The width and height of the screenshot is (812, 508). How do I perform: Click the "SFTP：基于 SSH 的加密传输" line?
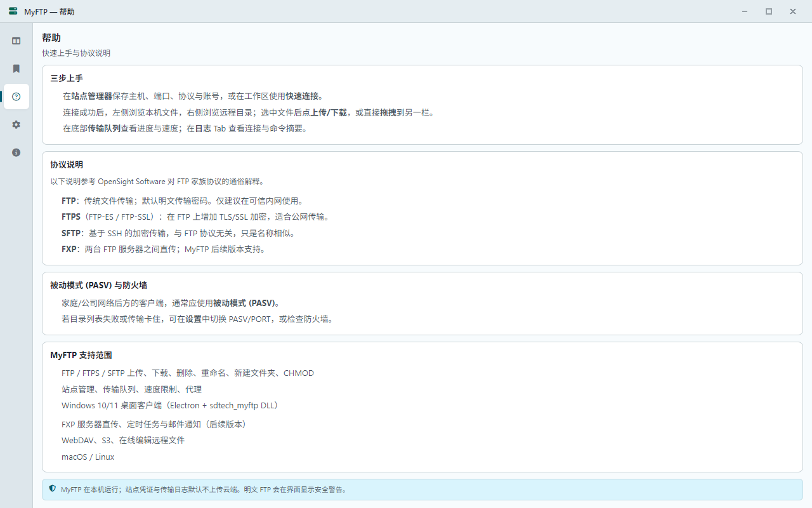(x=178, y=233)
